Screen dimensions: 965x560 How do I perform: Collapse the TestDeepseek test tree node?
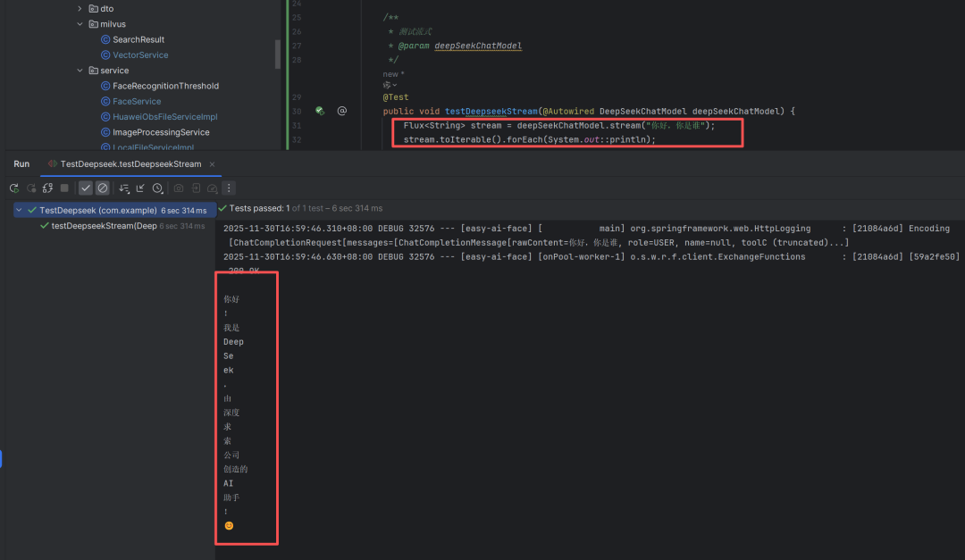click(20, 210)
